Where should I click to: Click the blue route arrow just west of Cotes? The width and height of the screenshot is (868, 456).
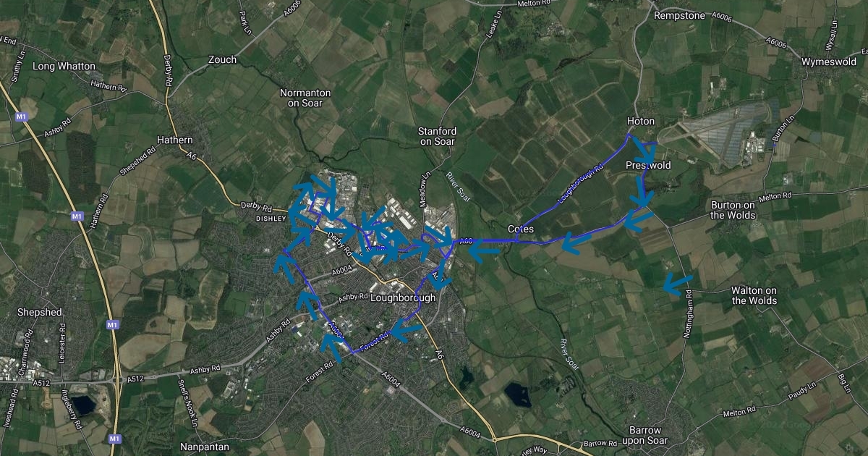483,251
